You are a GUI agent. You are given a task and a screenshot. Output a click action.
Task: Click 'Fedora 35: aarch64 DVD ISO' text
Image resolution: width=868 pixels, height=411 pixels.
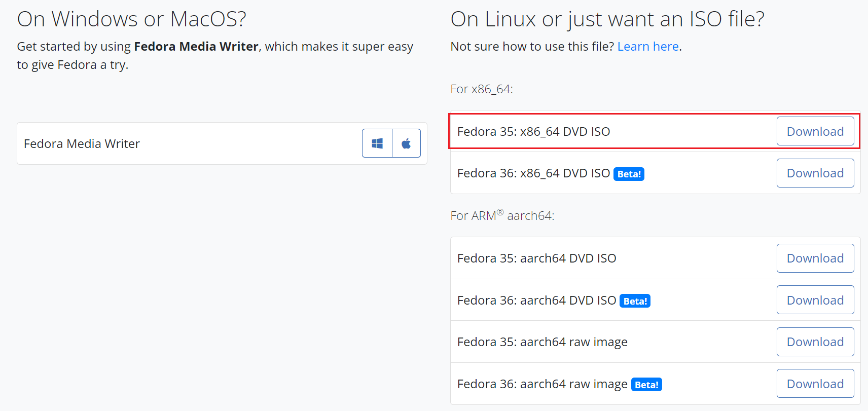pyautogui.click(x=536, y=258)
